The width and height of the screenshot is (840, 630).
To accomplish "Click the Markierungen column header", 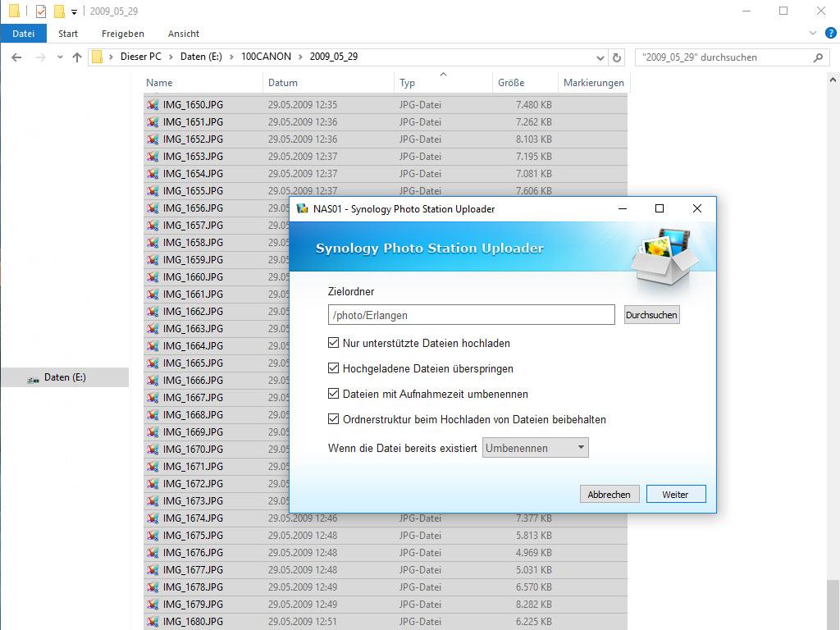I will [x=594, y=83].
